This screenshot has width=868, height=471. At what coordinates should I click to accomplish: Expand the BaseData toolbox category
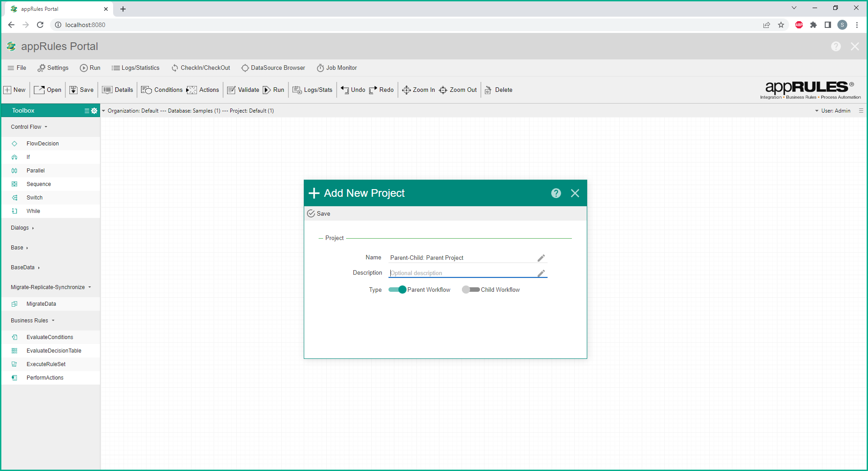[25, 267]
